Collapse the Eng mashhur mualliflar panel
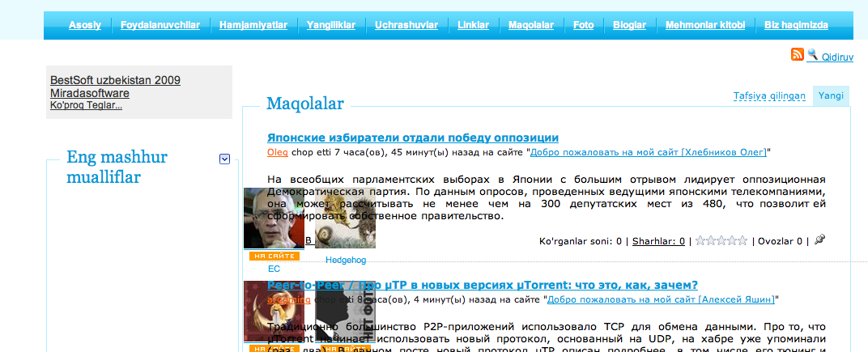Screen dimensions: 868x352 coord(225,159)
